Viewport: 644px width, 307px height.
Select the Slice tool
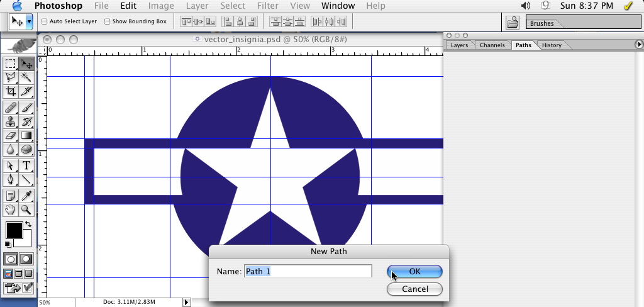(x=26, y=91)
